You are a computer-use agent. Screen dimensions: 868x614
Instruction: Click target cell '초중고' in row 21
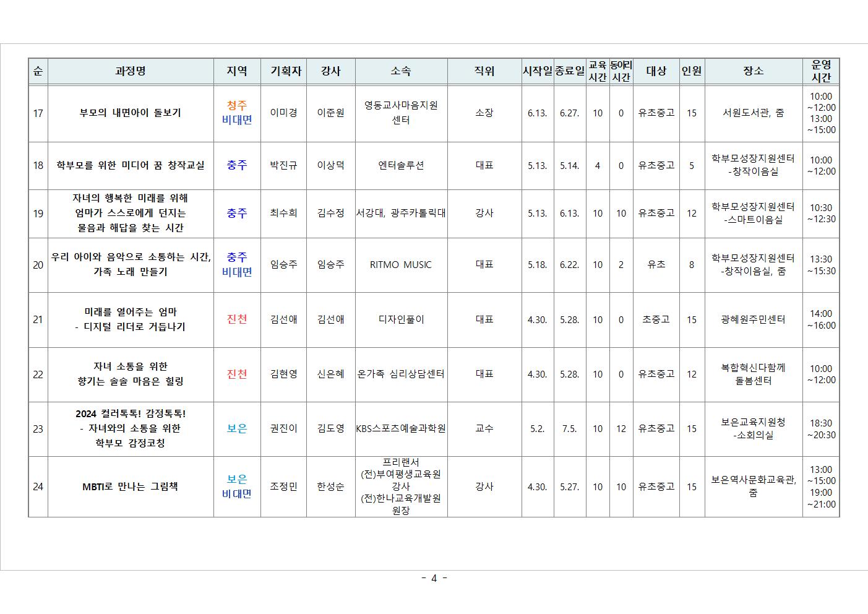[656, 319]
